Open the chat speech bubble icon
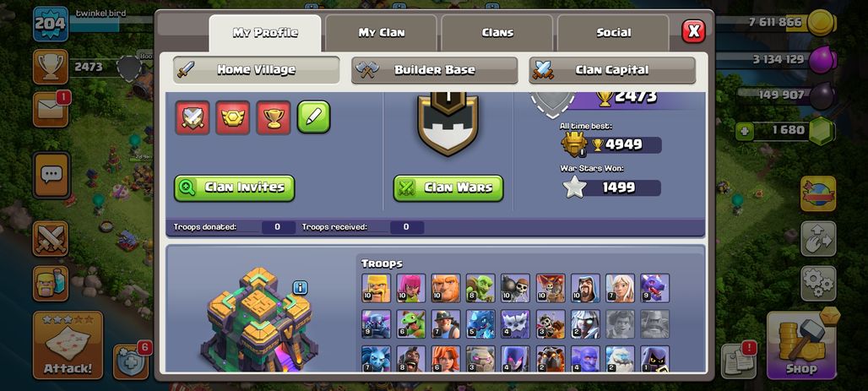 coord(52,176)
